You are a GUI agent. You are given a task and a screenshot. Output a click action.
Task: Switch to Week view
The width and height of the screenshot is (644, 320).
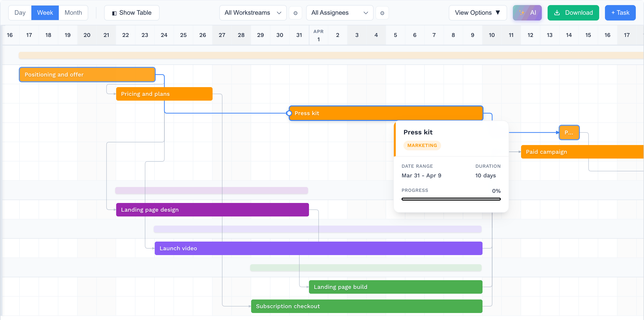click(45, 13)
